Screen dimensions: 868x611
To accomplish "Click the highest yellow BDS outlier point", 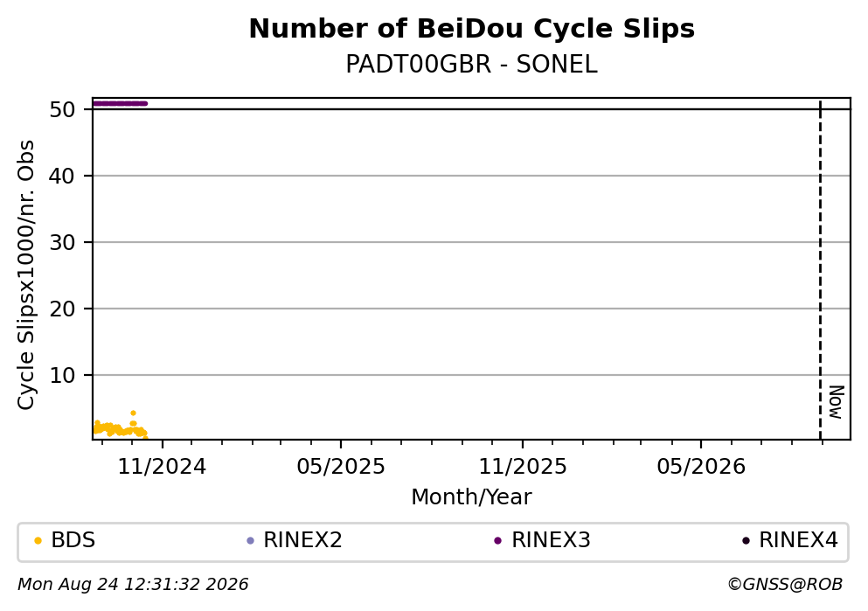I will click(x=133, y=413).
